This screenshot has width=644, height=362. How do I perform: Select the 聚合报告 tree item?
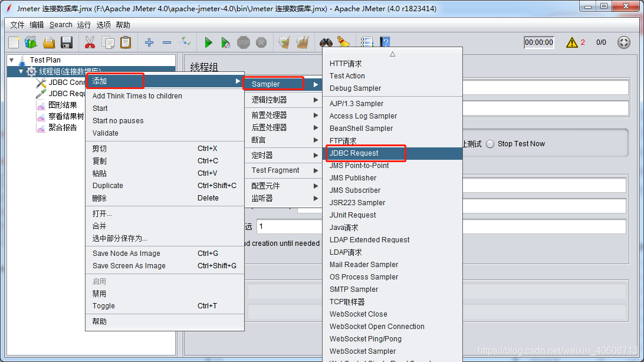pos(63,128)
